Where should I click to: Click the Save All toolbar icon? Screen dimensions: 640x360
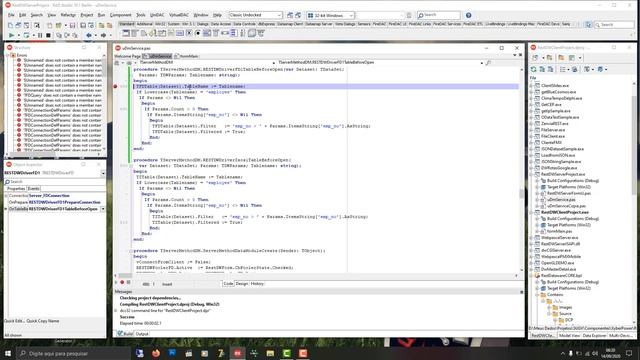point(83,25)
